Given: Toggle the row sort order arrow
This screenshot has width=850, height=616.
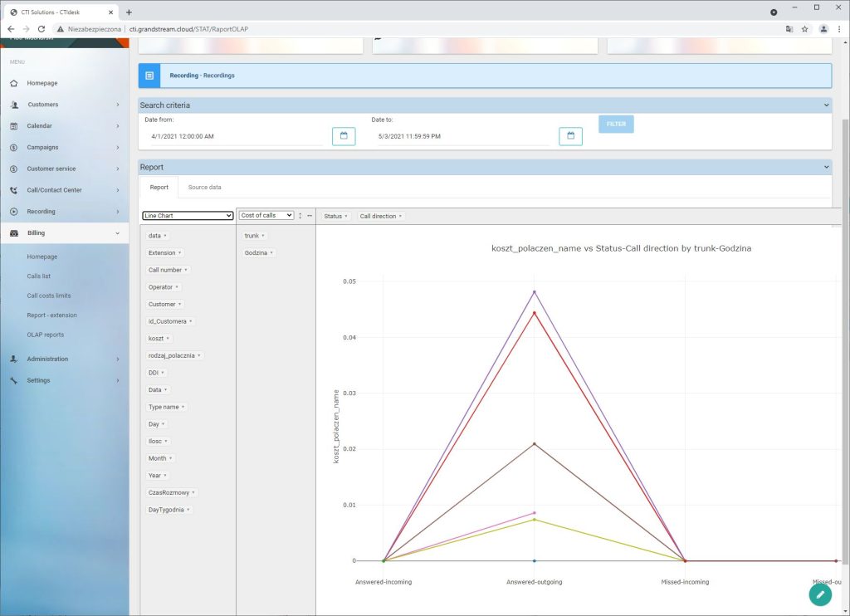Looking at the screenshot, I should (x=300, y=216).
